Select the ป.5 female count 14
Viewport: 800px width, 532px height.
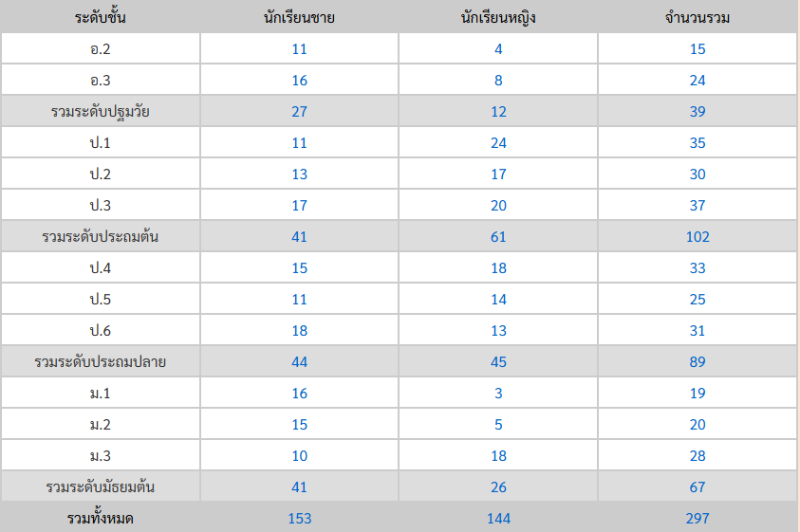(498, 300)
